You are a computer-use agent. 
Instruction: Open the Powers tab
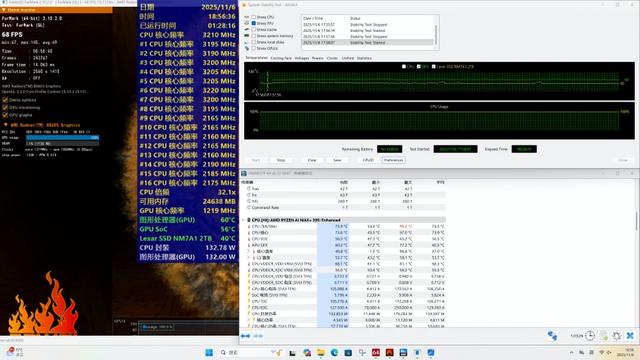[318, 58]
